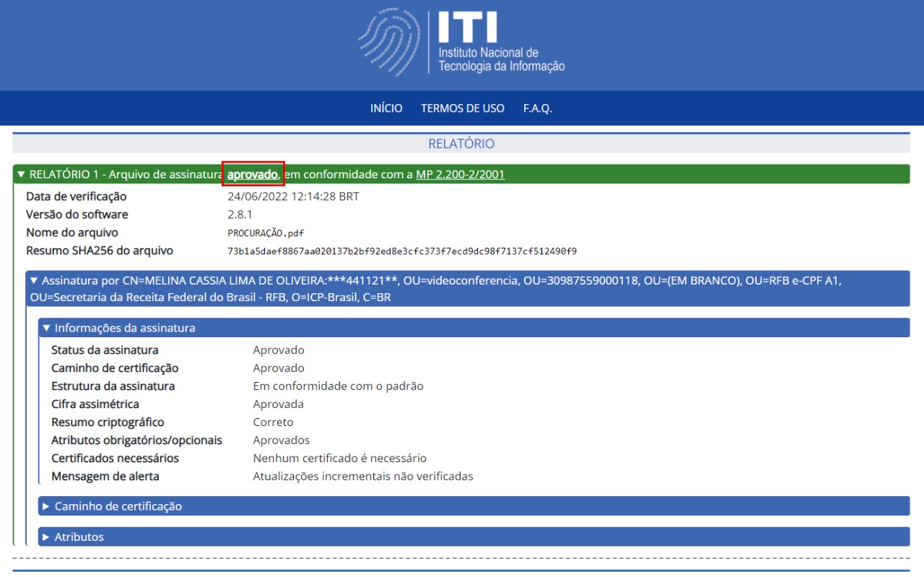The image size is (924, 577).
Task: Click 'Correto' cryptographic summary value
Action: (273, 422)
